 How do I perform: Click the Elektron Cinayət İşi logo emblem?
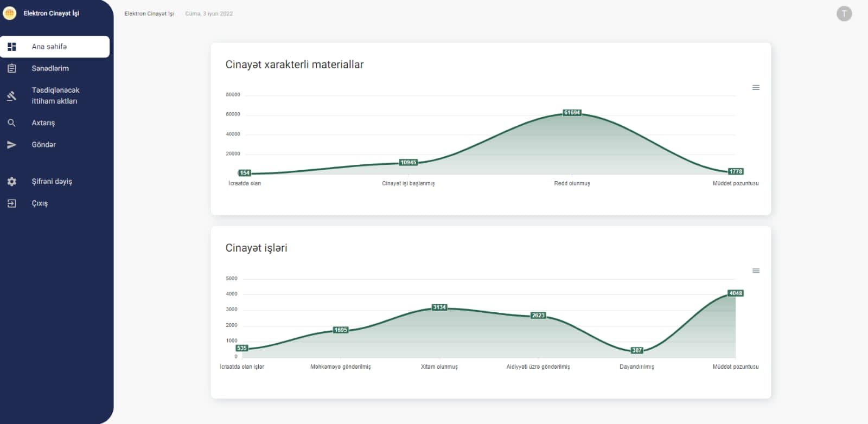click(10, 13)
